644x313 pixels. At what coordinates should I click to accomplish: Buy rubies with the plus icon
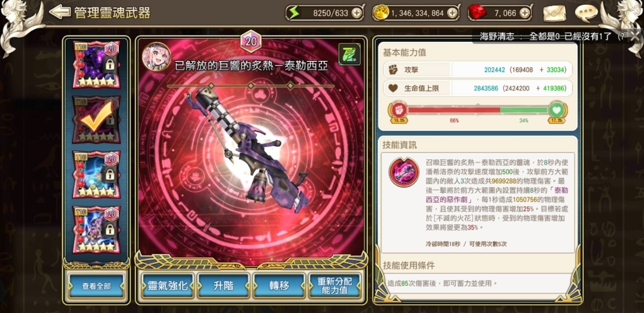point(524,13)
